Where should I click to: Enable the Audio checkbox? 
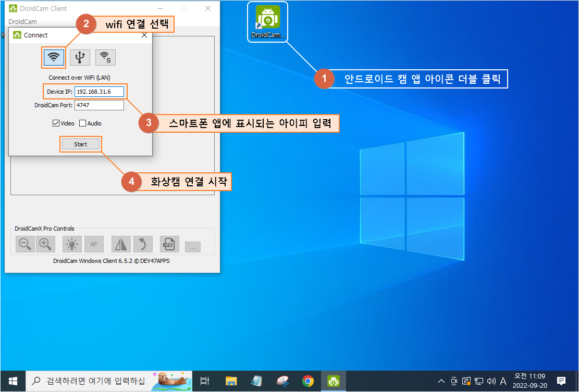coord(83,123)
